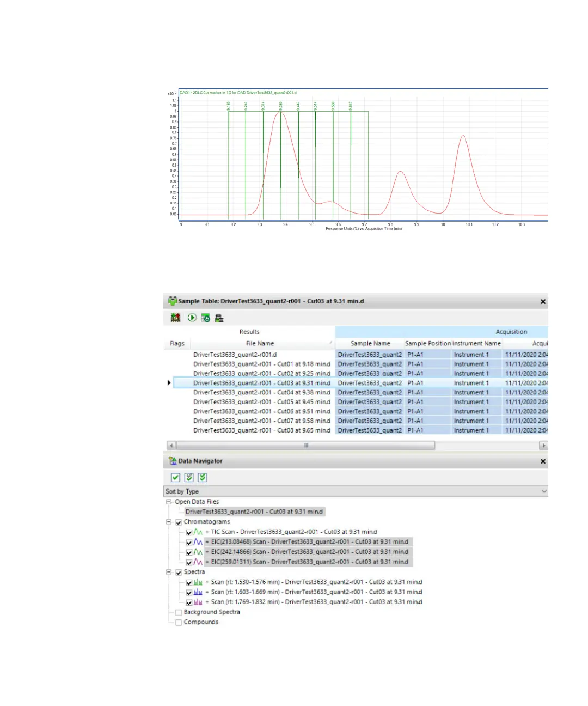Click spectrum icon for Scan rt 1.769-1.832
The height and width of the screenshot is (706, 588).
click(198, 602)
